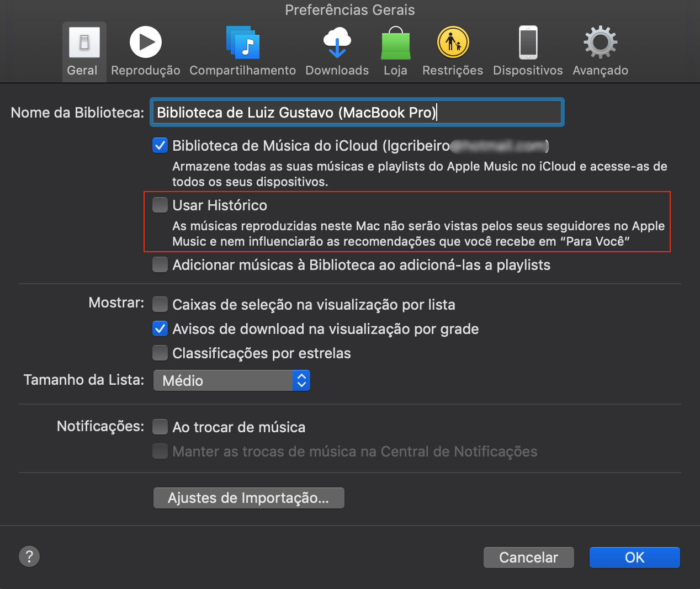Click the Ajustes de Importação button

(x=249, y=498)
